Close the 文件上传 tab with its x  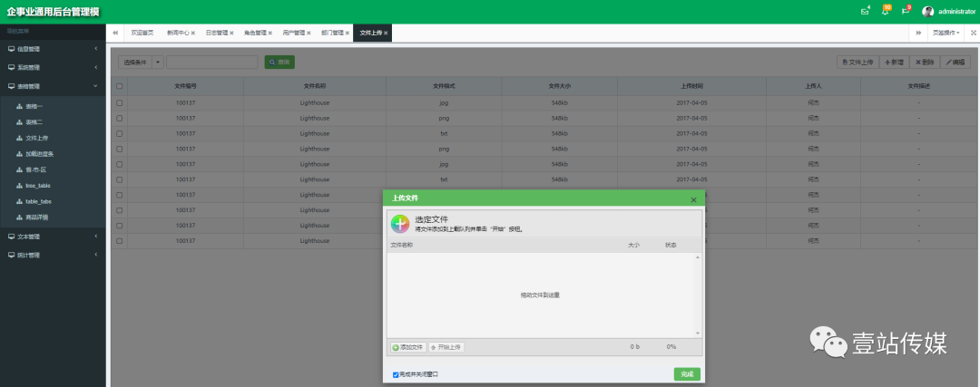(386, 33)
